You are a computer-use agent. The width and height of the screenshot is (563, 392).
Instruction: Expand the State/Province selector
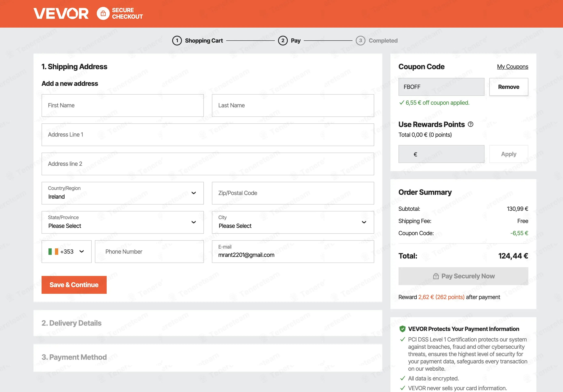[x=123, y=222]
